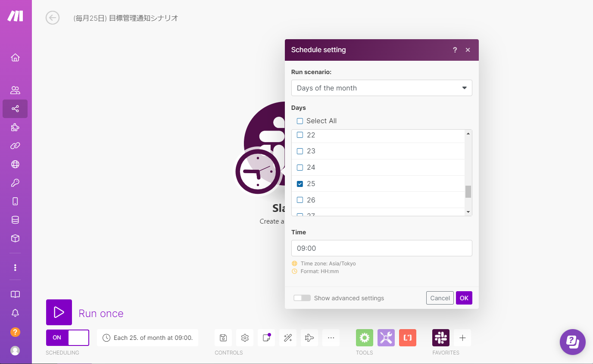Open the Make logo home

pyautogui.click(x=15, y=16)
